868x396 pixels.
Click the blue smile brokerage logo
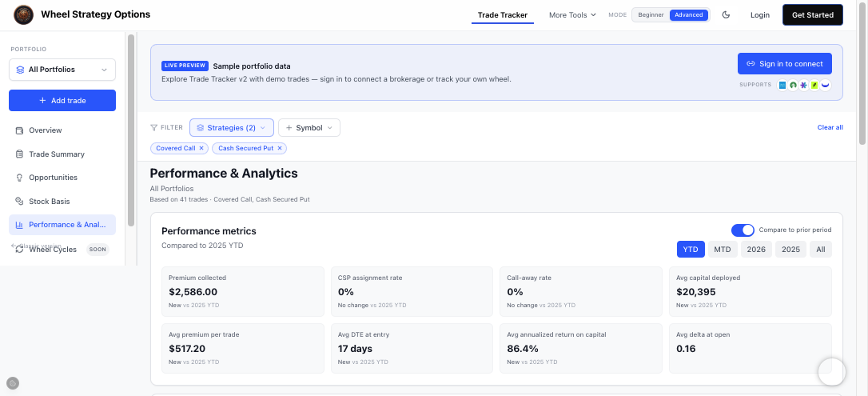click(826, 86)
